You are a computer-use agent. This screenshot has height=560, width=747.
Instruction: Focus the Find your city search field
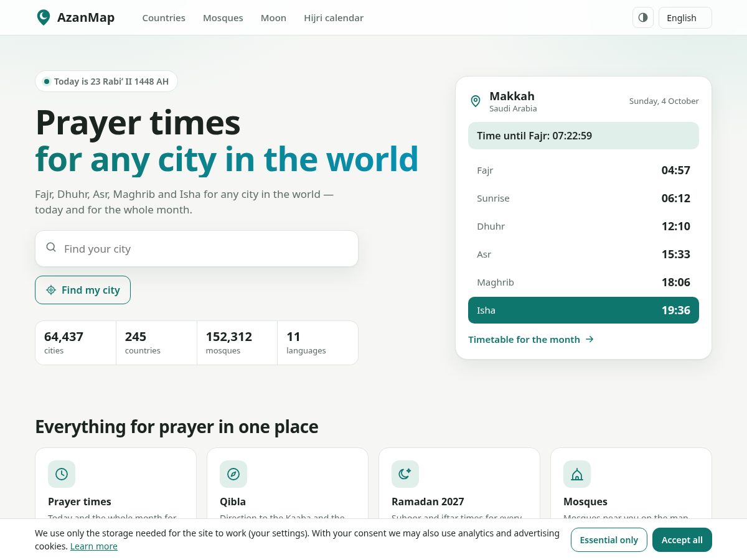197,249
